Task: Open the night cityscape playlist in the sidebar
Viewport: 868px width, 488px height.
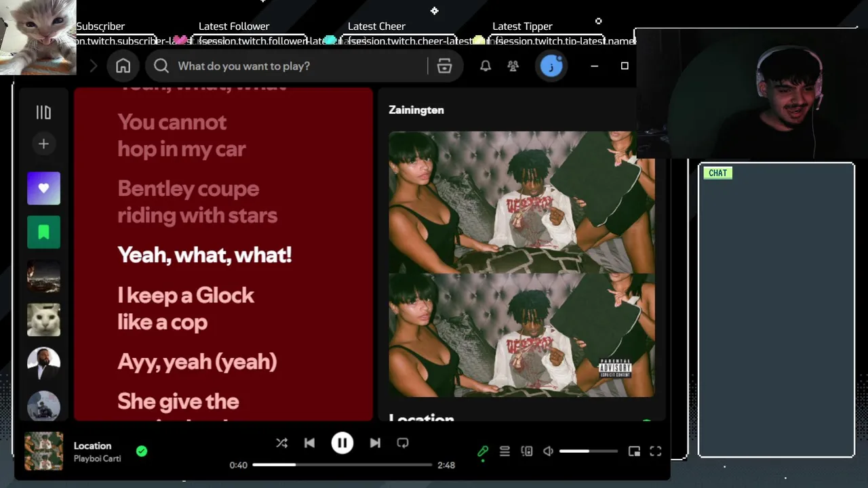Action: 43,276
